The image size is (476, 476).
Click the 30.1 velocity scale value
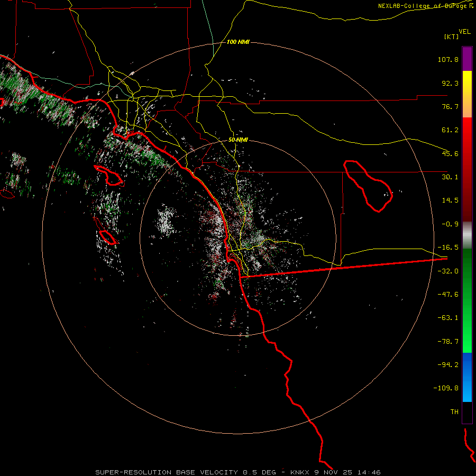(450, 177)
